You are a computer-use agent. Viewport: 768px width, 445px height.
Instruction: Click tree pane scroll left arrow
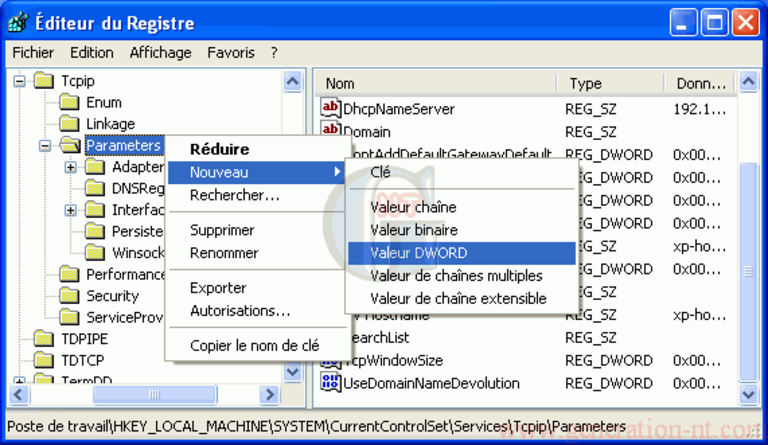coord(19,395)
